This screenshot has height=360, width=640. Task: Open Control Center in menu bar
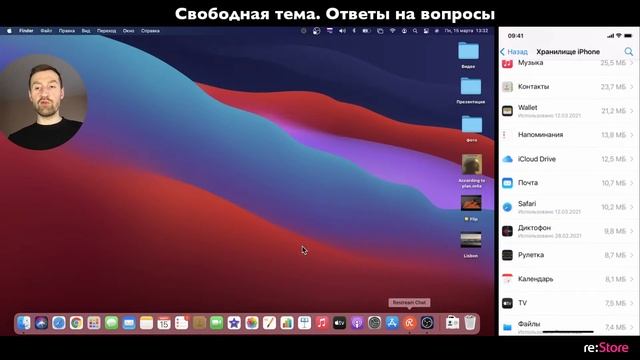pos(426,31)
